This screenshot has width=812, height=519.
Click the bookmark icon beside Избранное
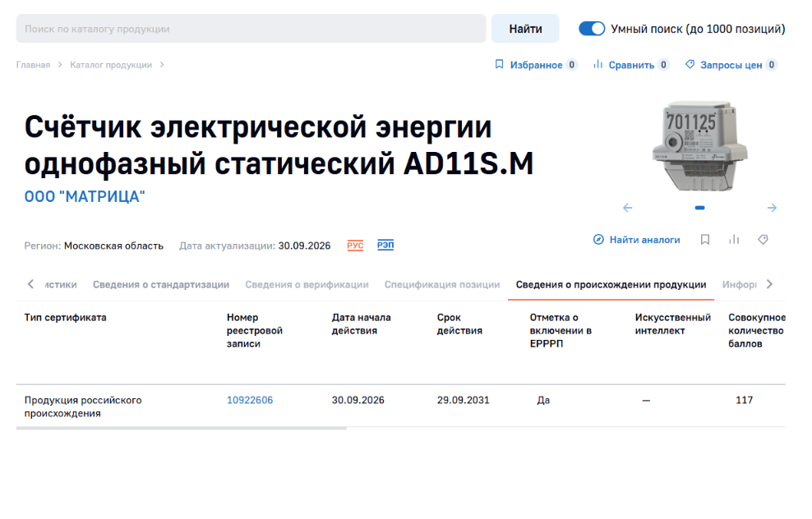[499, 64]
